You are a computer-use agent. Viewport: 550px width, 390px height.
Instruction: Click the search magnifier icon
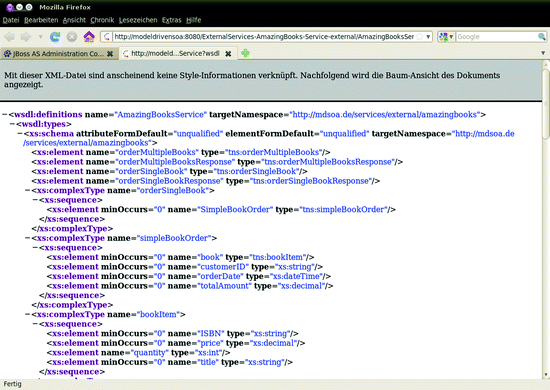click(x=542, y=36)
